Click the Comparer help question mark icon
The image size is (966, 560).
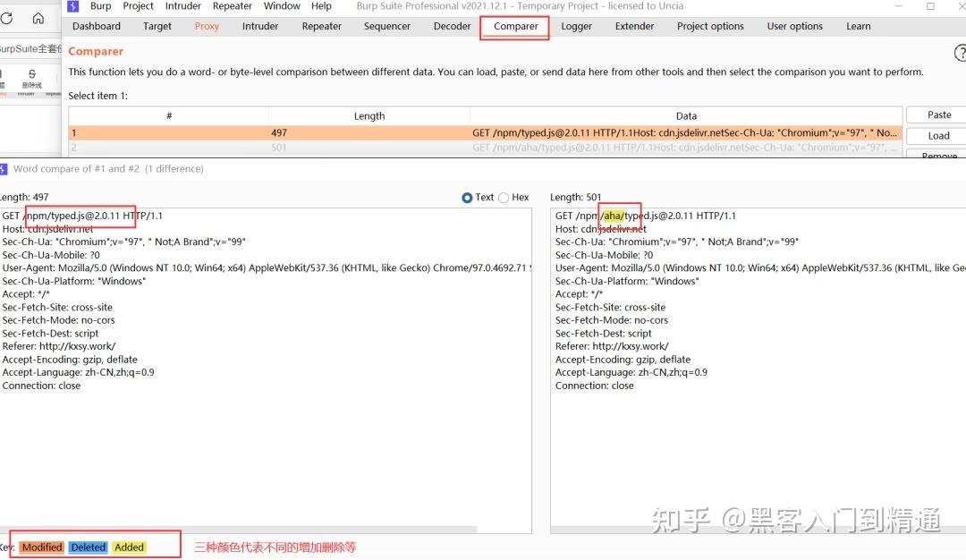[x=960, y=53]
